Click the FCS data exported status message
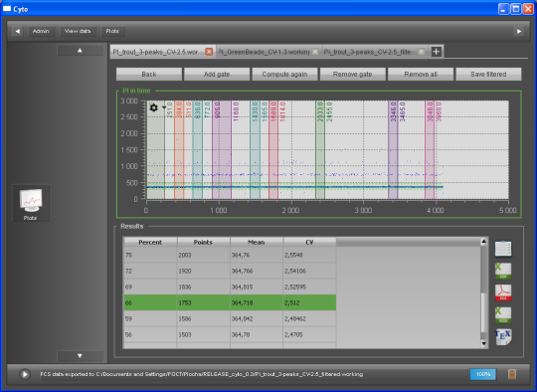537x392 pixels. point(202,374)
